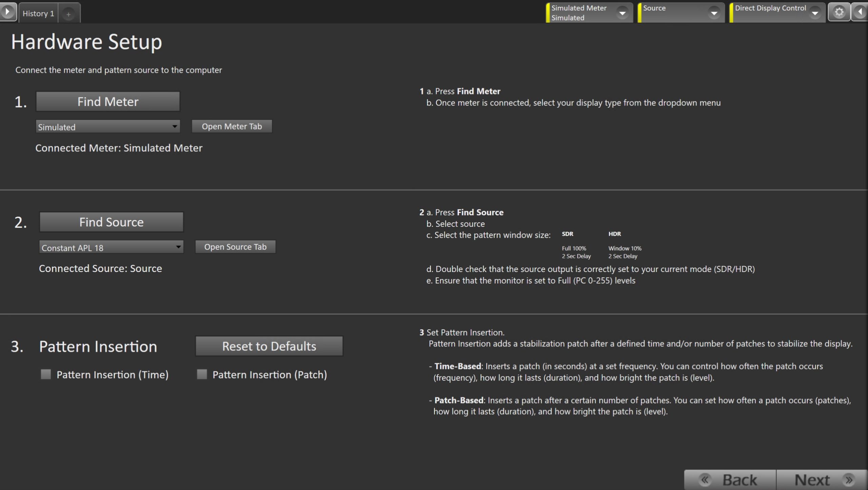Switch to the History 1 tab

tap(38, 14)
